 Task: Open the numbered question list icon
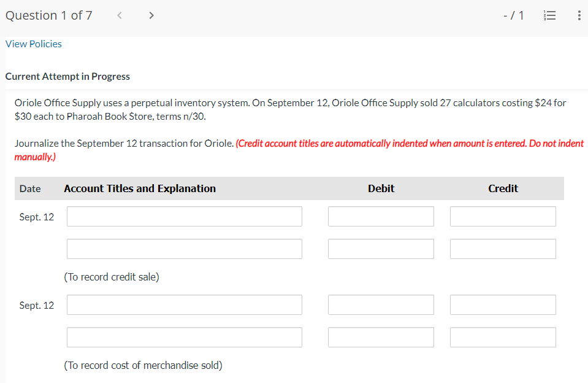tap(549, 15)
